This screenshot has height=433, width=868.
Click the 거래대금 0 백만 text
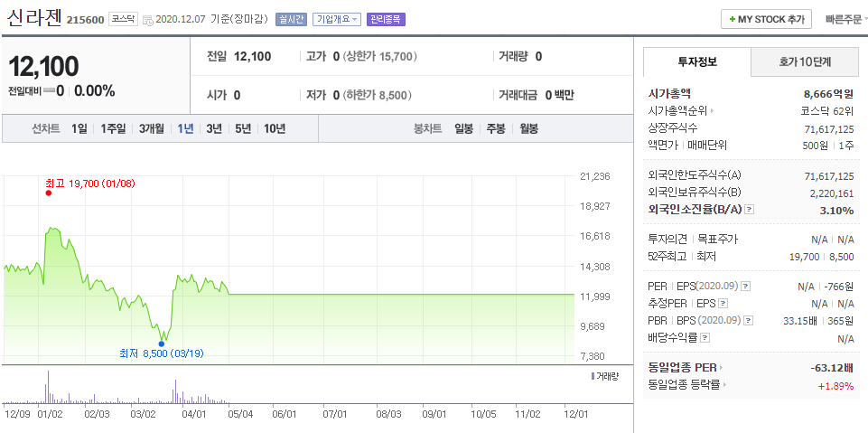536,95
